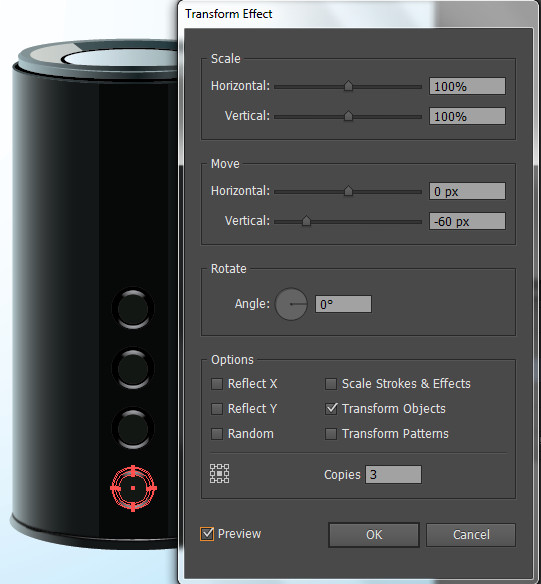Click OK to apply the transform effect
This screenshot has height=584, width=541.
coord(374,535)
